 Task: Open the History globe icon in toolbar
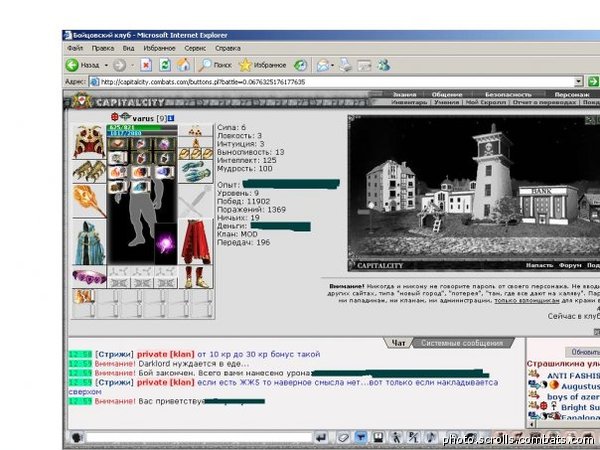click(x=300, y=65)
